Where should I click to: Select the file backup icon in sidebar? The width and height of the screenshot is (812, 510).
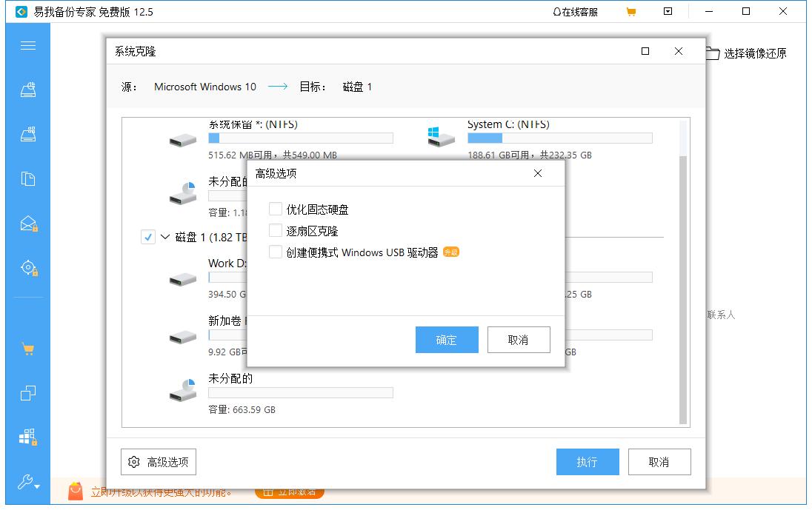(27, 178)
